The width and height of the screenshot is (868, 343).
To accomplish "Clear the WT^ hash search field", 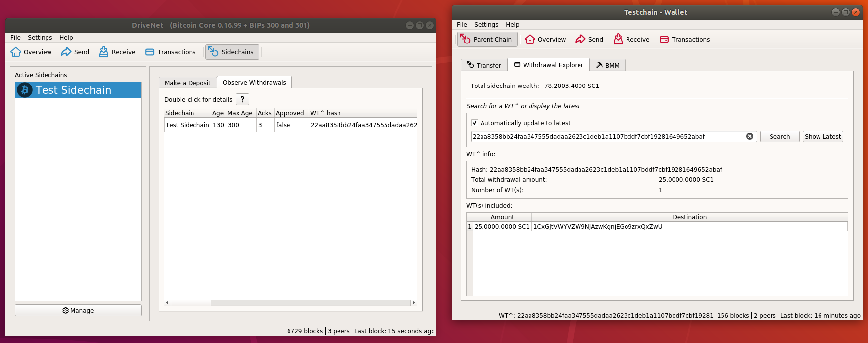I will [750, 136].
